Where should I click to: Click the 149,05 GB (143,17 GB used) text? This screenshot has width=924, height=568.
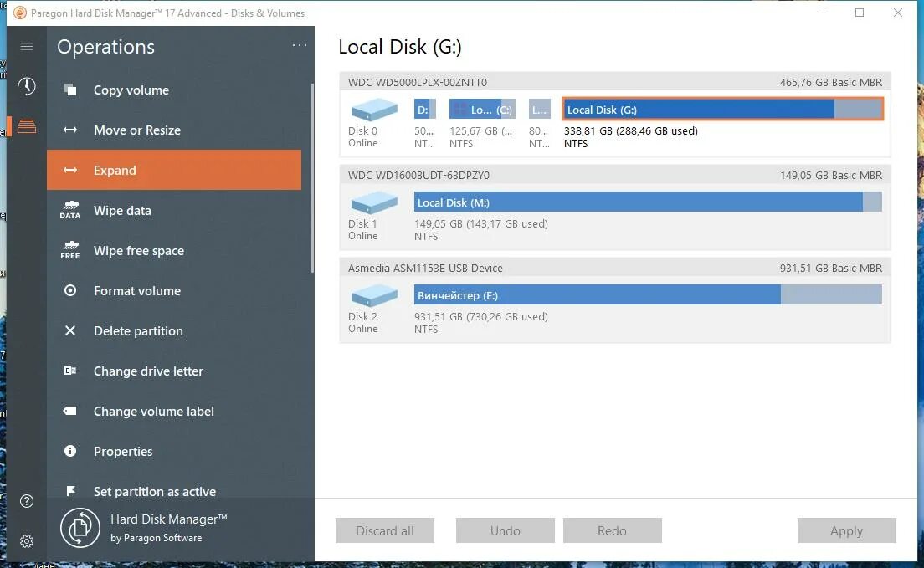[x=481, y=224]
